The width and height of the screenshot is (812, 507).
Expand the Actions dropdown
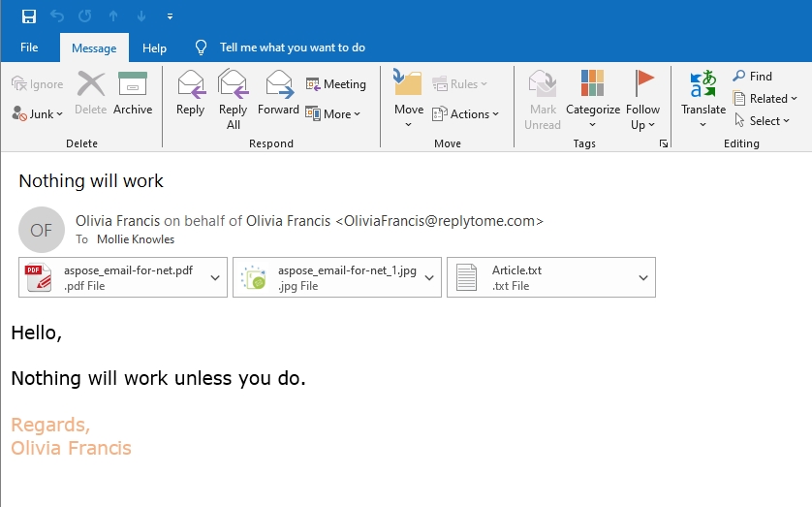tap(466, 113)
